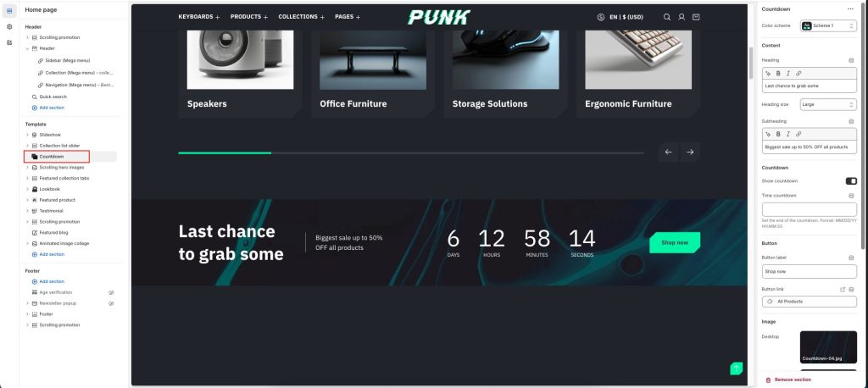868x388 pixels.
Task: Open the search icon in store header
Action: tap(667, 17)
